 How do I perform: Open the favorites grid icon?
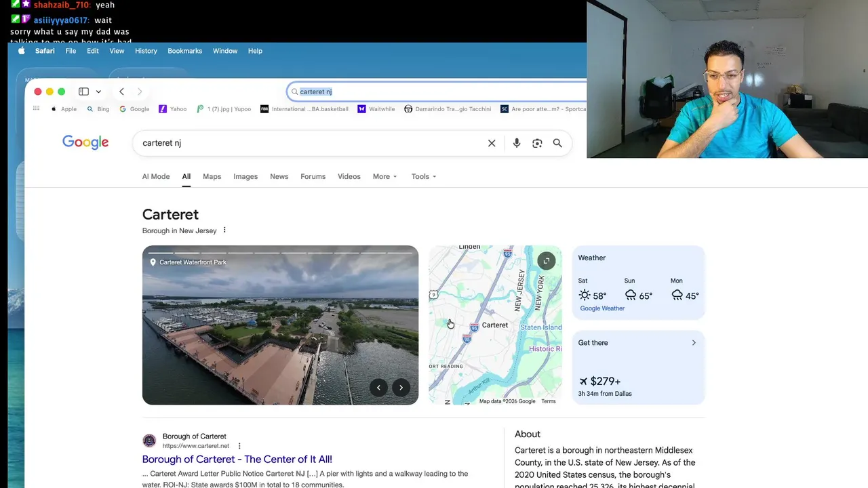tap(36, 108)
